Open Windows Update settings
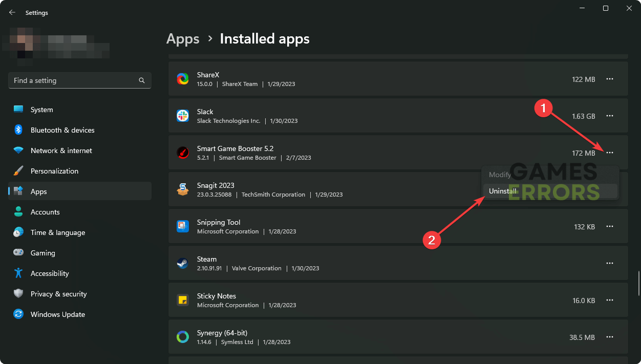641x364 pixels. coord(57,314)
